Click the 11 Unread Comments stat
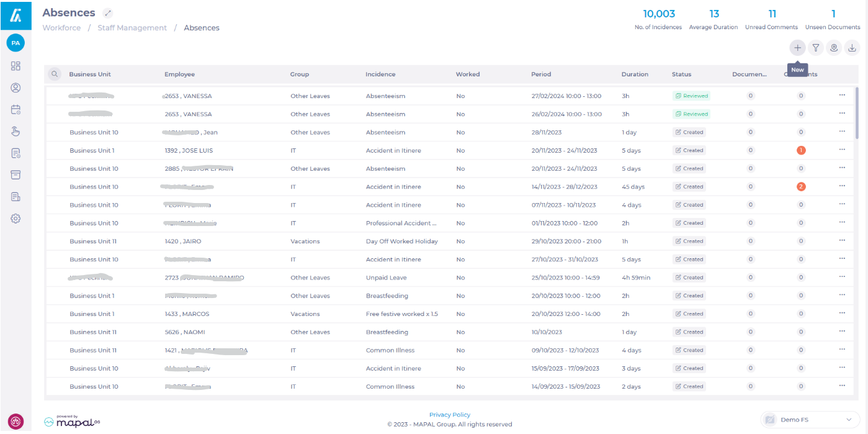The width and height of the screenshot is (868, 434). click(772, 19)
